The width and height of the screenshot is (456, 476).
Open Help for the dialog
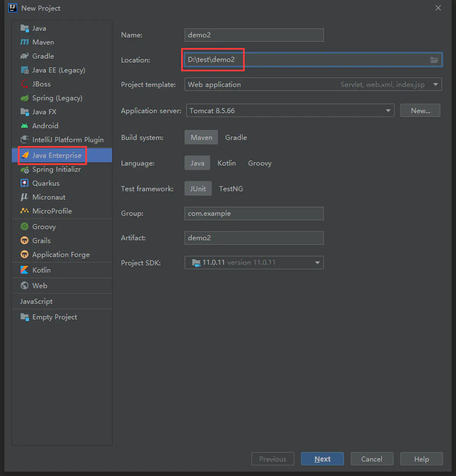[x=421, y=459]
